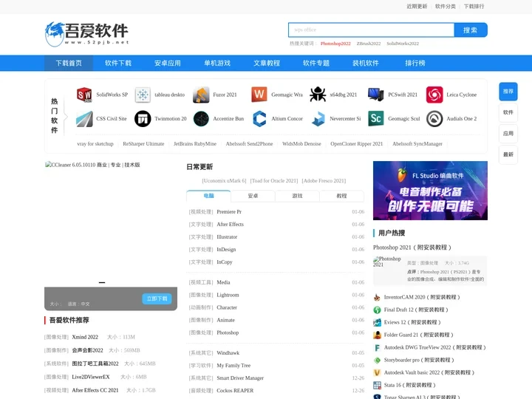Open 软件下载 navigation item

pos(118,63)
